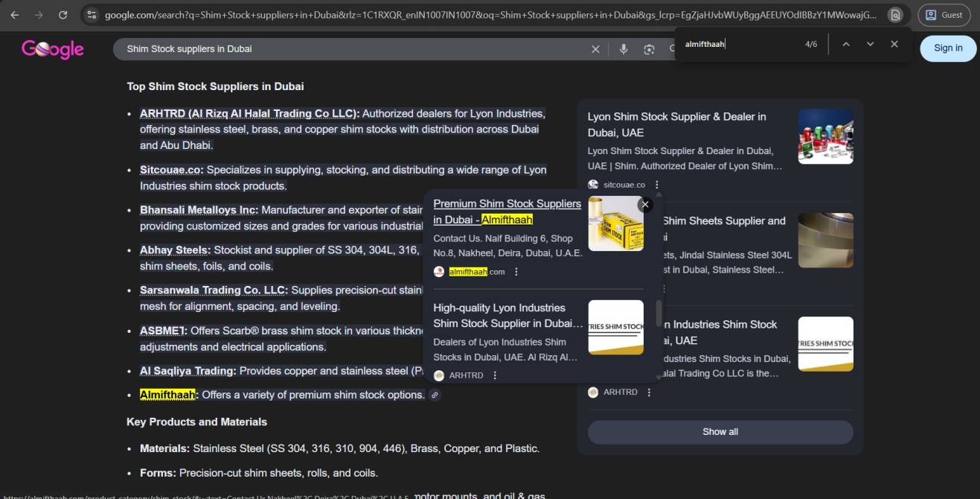Go to previous find-in-page match

click(846, 44)
